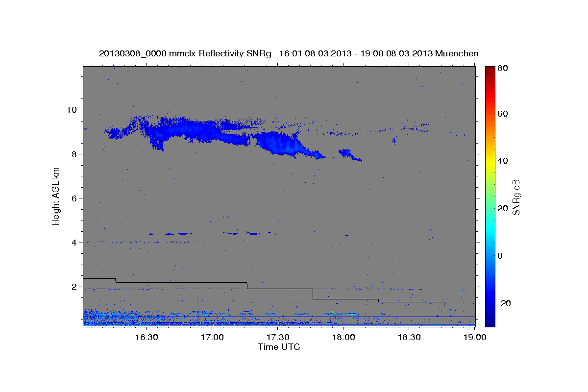Click the yellow band of the colorbar
Viewport: 588px width, 392px height.
click(490, 161)
